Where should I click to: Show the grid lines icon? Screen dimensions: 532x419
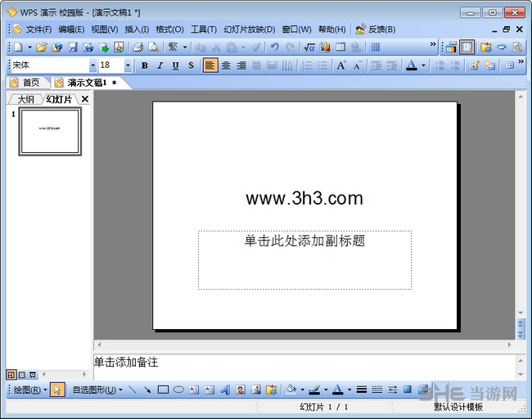point(375,47)
